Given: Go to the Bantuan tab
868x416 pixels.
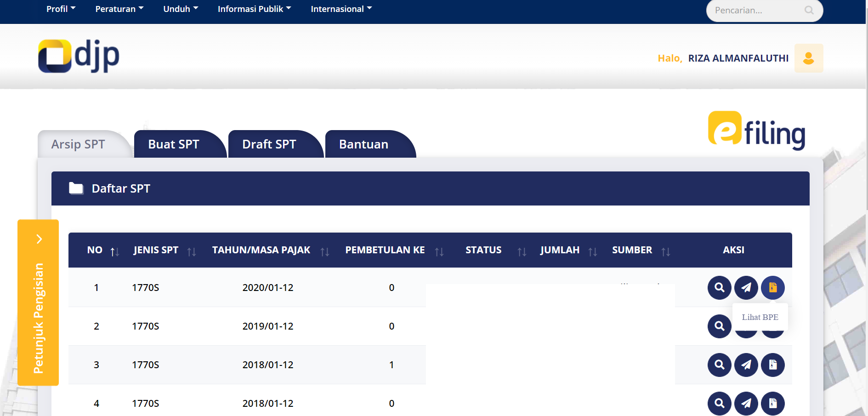Looking at the screenshot, I should (363, 144).
